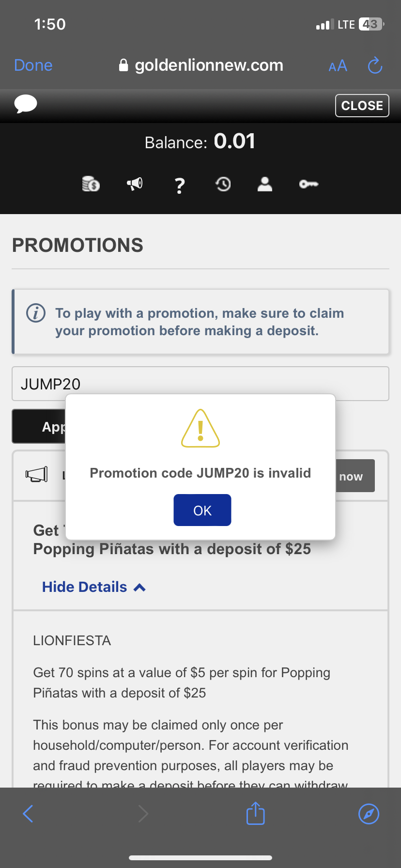
Task: Open the help question mark icon
Action: [180, 185]
